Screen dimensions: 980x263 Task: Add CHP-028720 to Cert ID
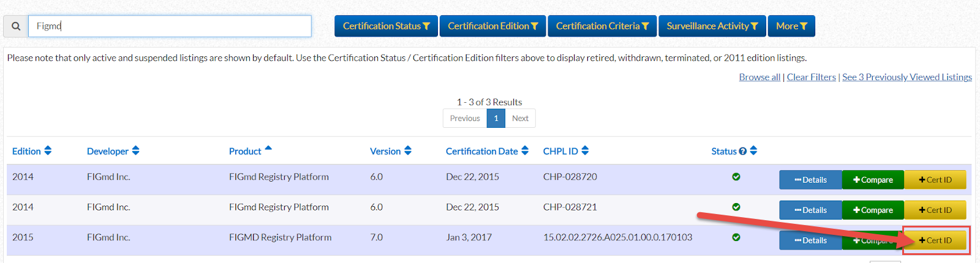[935, 180]
